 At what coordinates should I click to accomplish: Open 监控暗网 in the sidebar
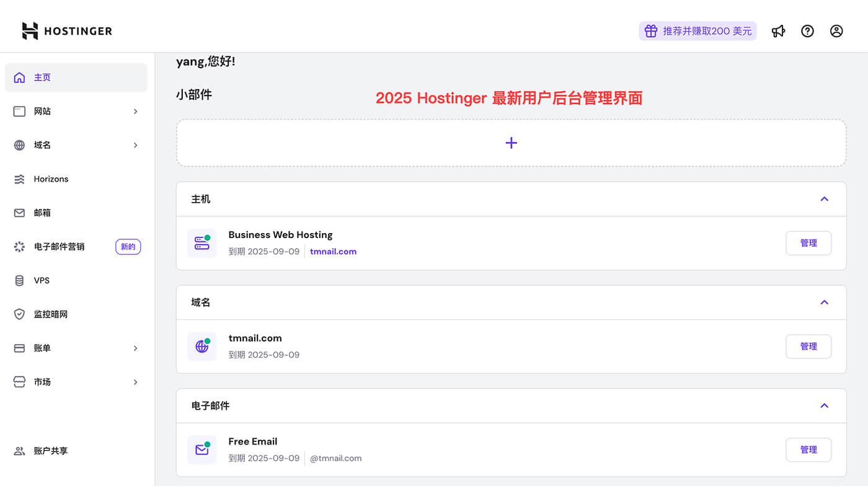pos(76,314)
